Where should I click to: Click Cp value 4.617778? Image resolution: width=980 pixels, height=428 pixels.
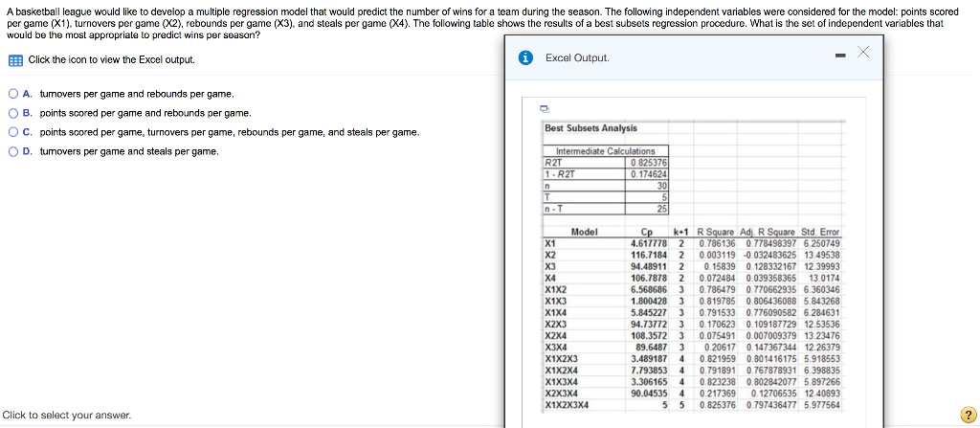click(650, 243)
